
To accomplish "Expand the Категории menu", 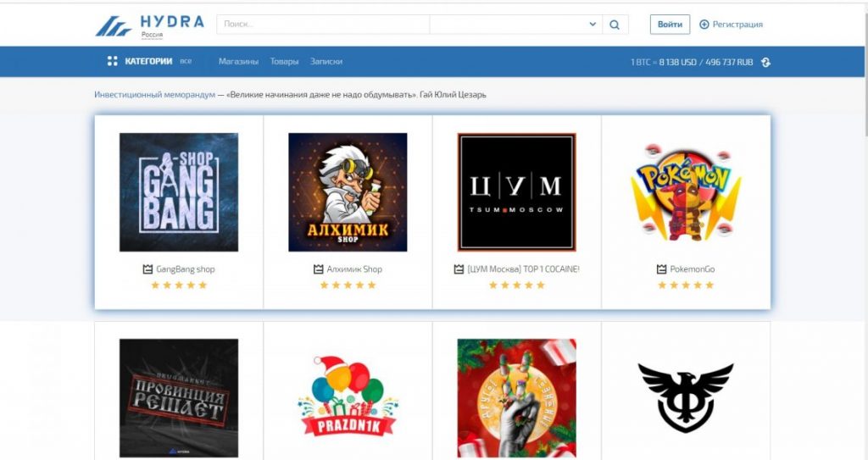I will [x=148, y=61].
